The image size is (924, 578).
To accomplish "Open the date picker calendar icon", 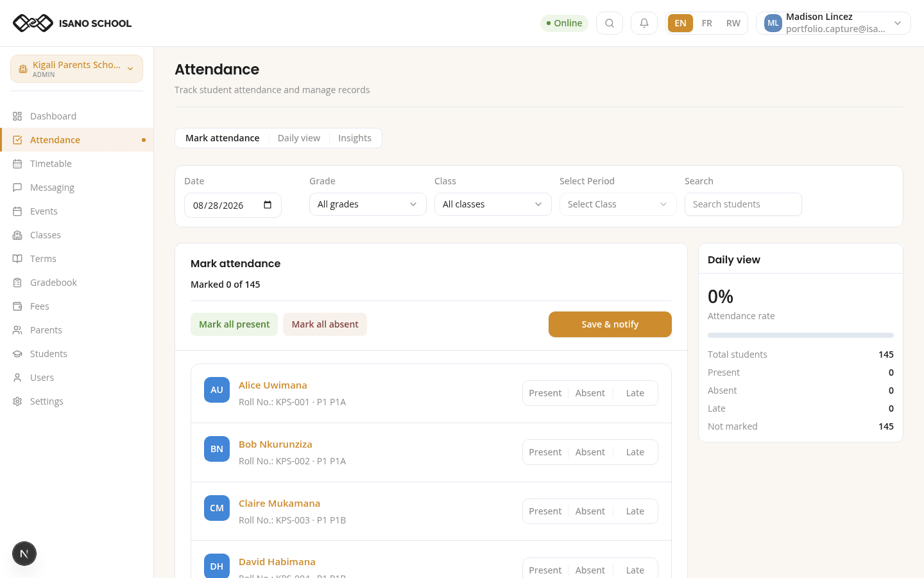I will point(268,205).
